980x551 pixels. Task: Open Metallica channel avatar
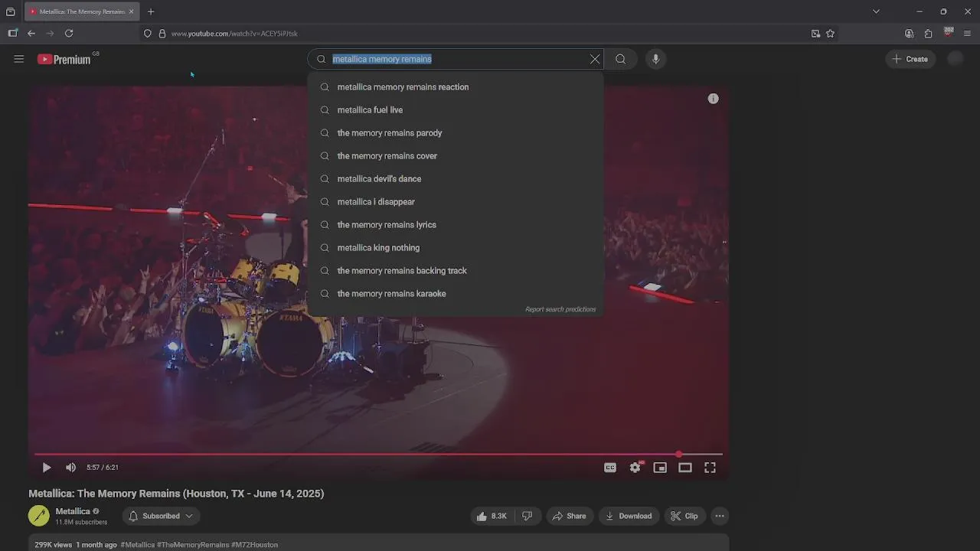coord(39,516)
